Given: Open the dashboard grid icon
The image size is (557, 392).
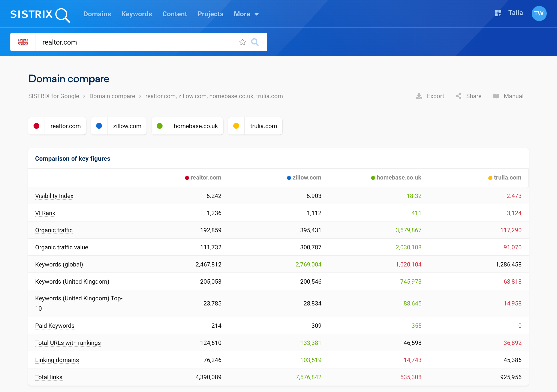Looking at the screenshot, I should [498, 13].
